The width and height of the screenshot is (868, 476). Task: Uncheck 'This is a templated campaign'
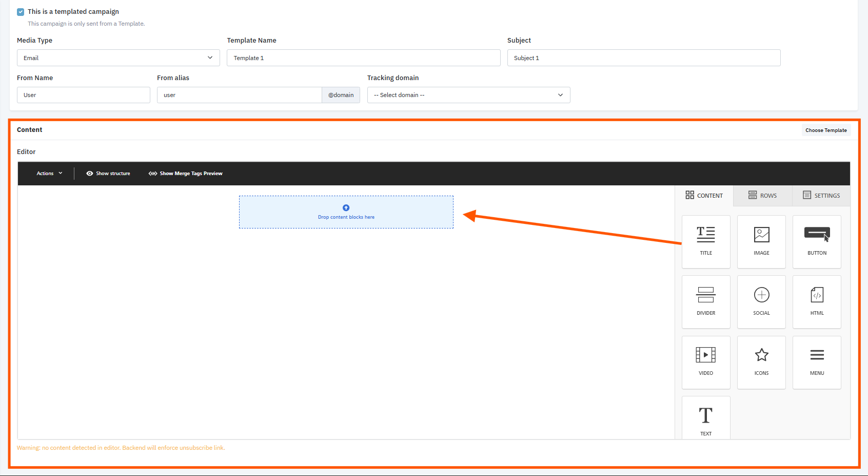[21, 12]
